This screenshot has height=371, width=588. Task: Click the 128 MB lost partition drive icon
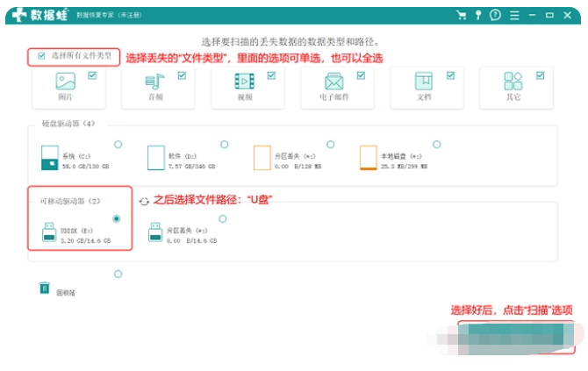[262, 158]
